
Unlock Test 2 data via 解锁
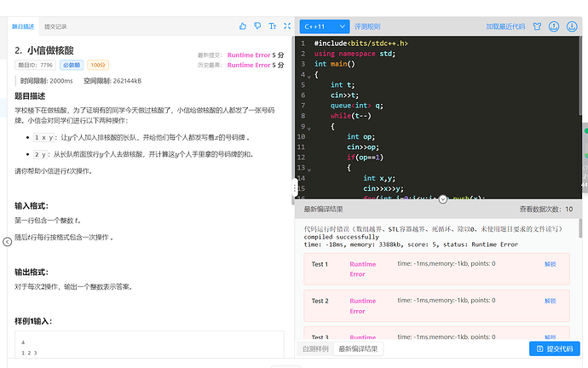click(551, 301)
